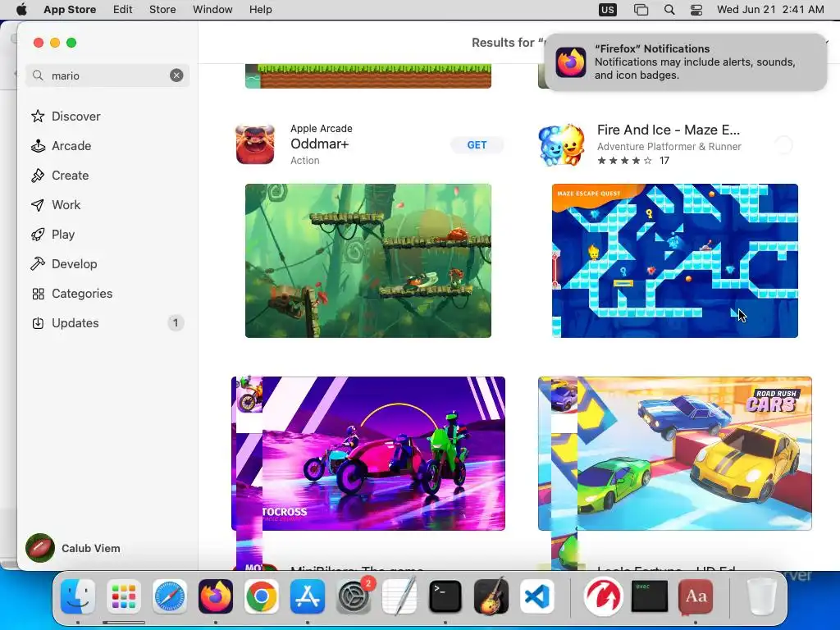The image size is (840, 630).
Task: Select the Create paintbrush icon
Action: pyautogui.click(x=38, y=176)
